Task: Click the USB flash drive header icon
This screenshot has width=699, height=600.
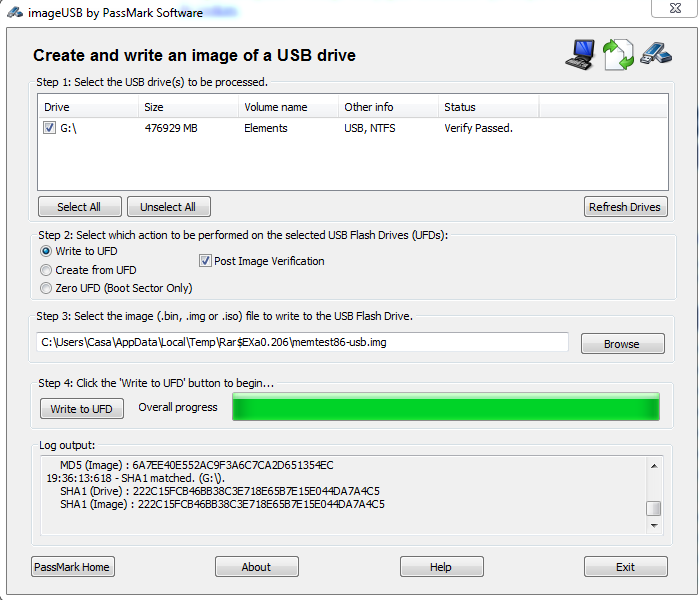Action: click(x=656, y=53)
